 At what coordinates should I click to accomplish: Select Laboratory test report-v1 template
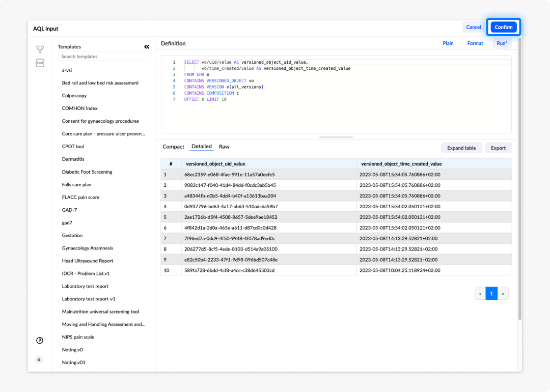[x=89, y=299]
